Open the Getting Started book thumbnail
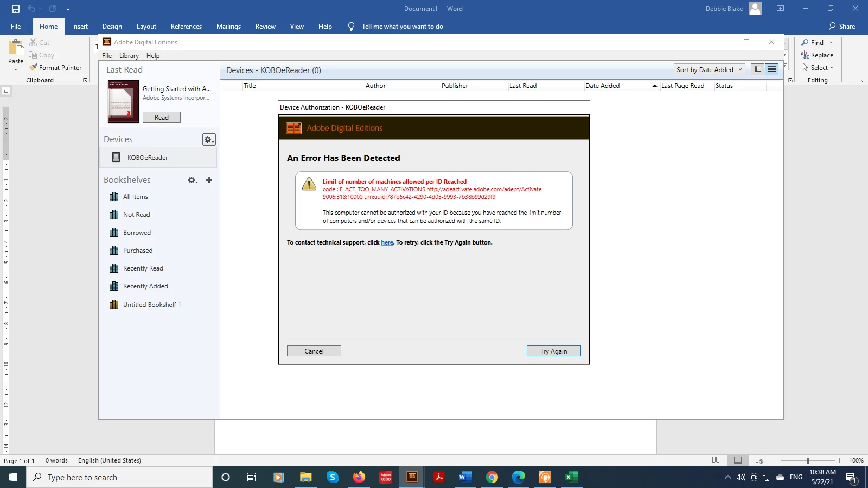Image resolution: width=868 pixels, height=488 pixels. (x=124, y=101)
